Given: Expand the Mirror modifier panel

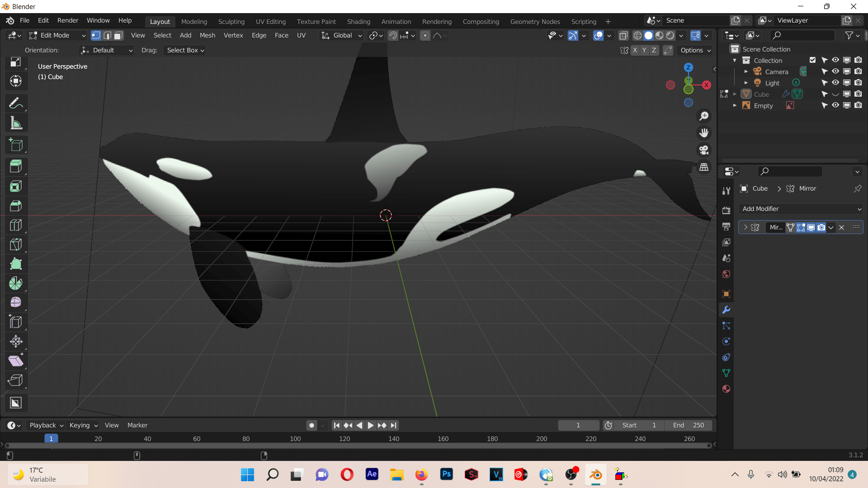Looking at the screenshot, I should (x=745, y=227).
